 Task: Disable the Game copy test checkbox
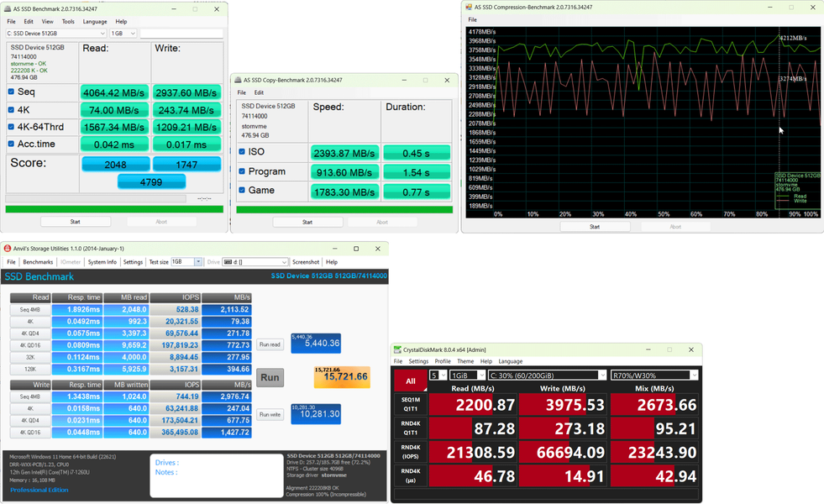click(x=242, y=190)
